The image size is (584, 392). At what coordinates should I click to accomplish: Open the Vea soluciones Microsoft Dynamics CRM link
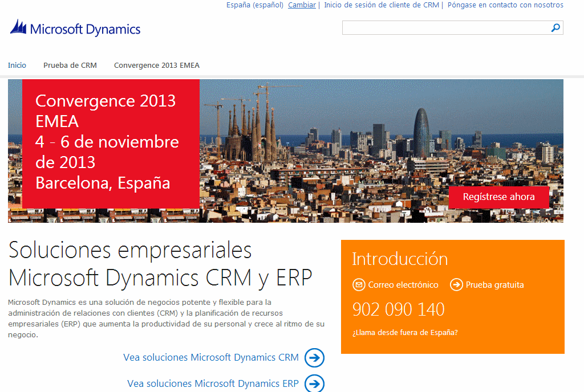211,358
